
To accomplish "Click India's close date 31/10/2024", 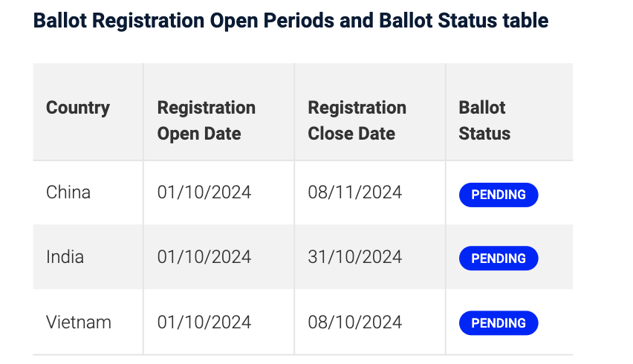I will click(x=355, y=257).
